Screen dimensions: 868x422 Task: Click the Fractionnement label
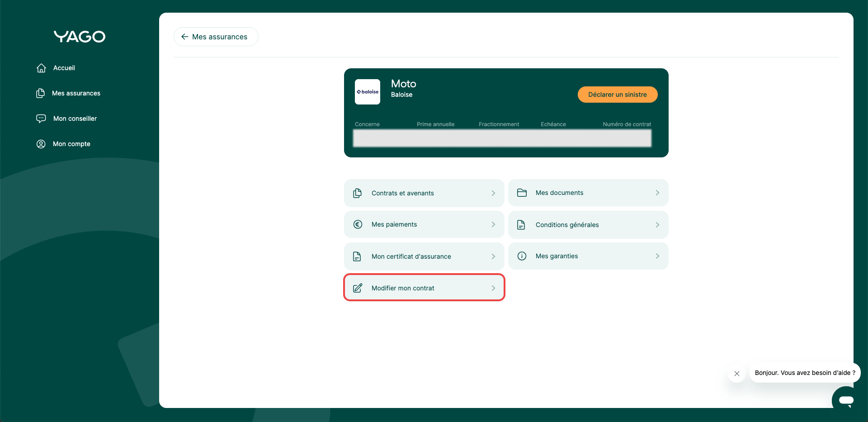499,124
